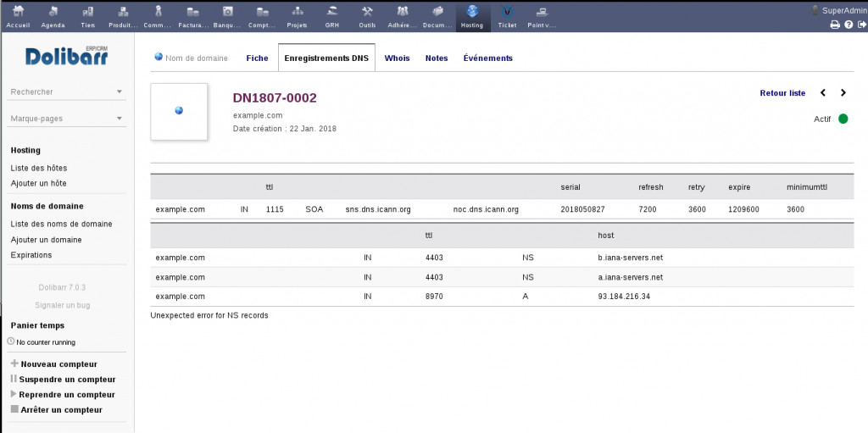Open the help question-mark icon
The height and width of the screenshot is (433, 868).
(849, 25)
